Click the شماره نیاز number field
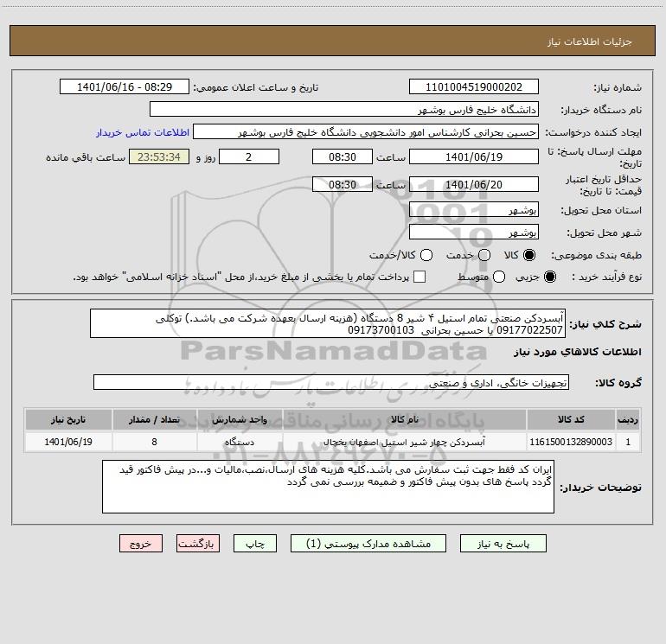The width and height of the screenshot is (666, 644). pyautogui.click(x=474, y=86)
